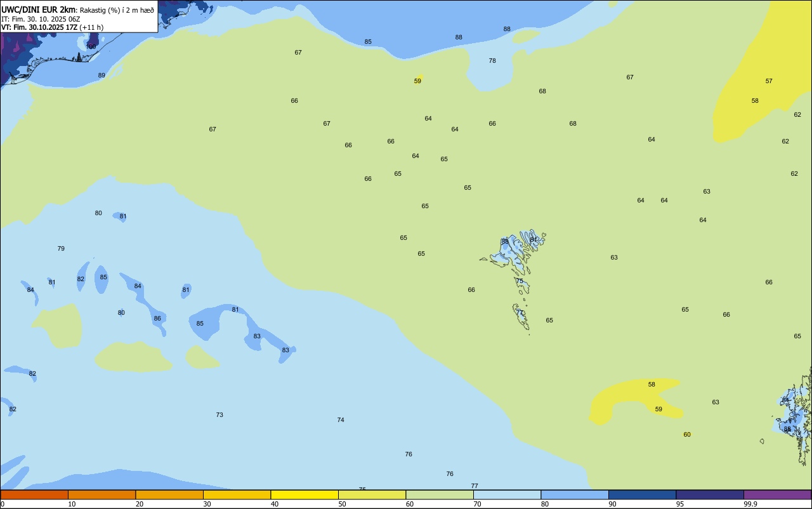
Task: Click the humidity value 57 in the yellow area
Action: click(x=769, y=81)
